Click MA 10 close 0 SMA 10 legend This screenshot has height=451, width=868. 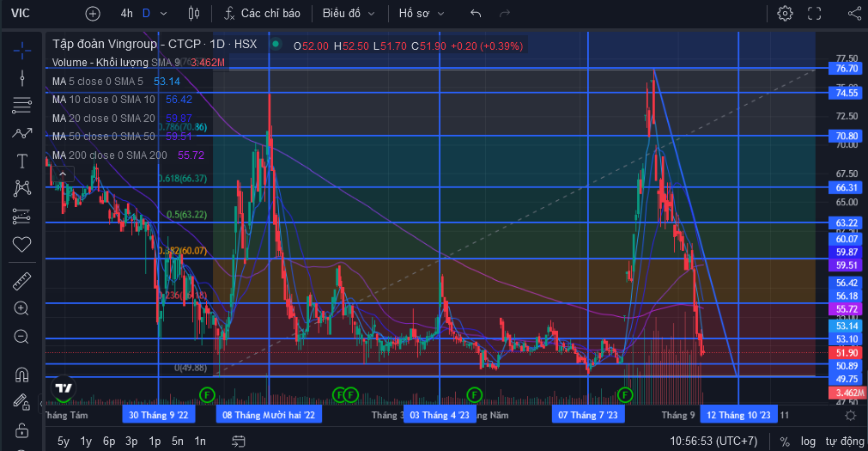point(104,100)
